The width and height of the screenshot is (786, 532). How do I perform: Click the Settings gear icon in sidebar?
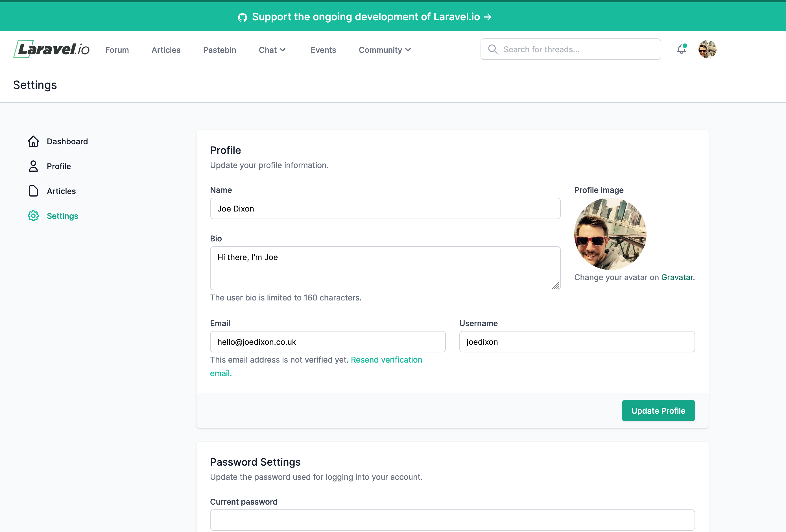click(33, 216)
